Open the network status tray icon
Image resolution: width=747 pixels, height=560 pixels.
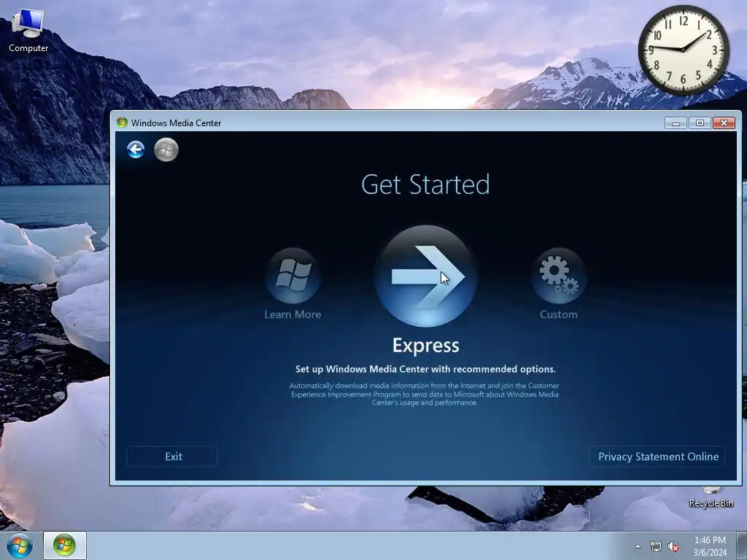[656, 546]
